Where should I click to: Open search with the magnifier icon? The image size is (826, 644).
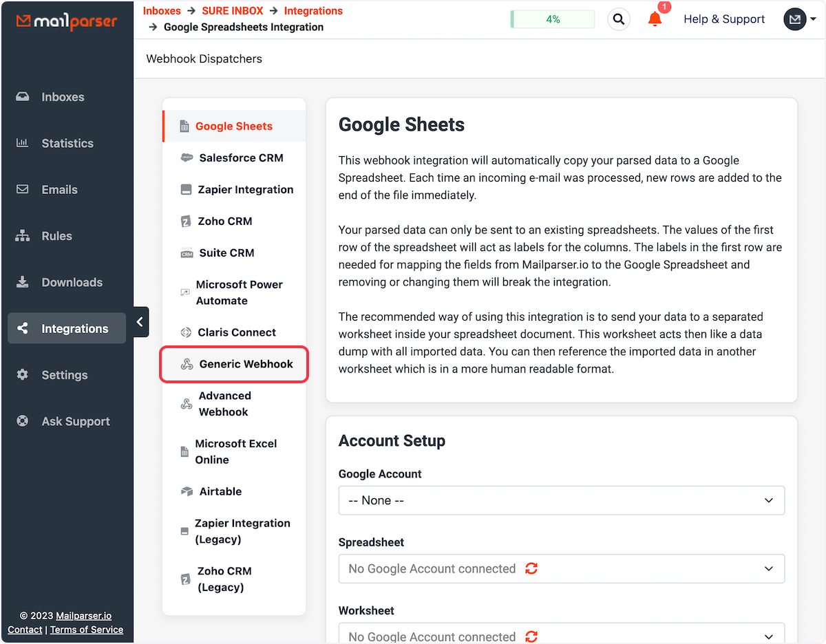coord(619,19)
